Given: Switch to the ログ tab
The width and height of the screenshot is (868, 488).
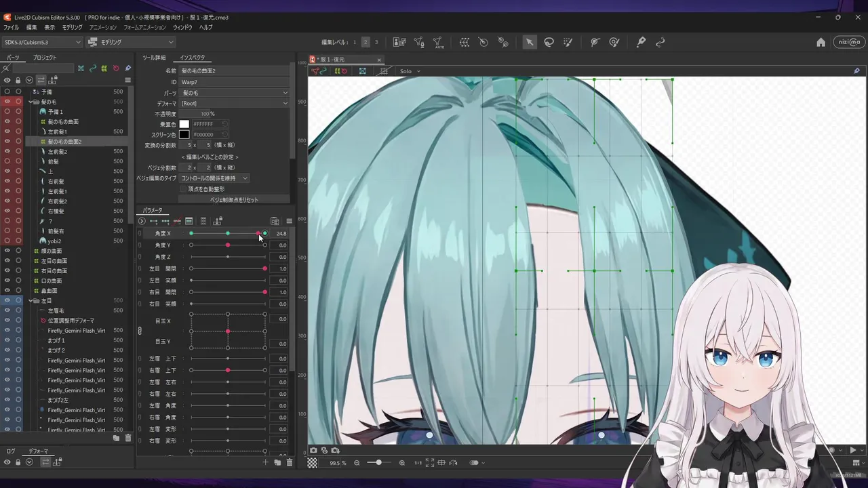Looking at the screenshot, I should 11,451.
